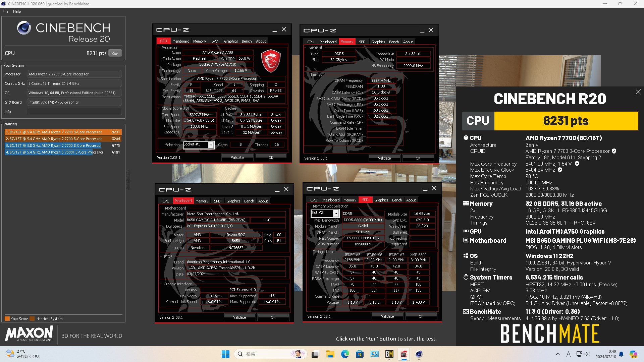Image resolution: width=644 pixels, height=362 pixels.
Task: Click OK in the CPU tab CPU-Z window
Action: click(271, 158)
